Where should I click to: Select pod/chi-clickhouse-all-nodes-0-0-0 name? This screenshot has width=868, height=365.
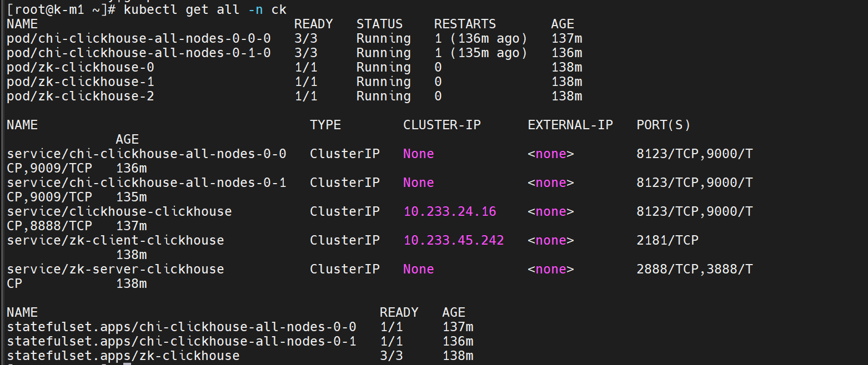pyautogui.click(x=139, y=38)
